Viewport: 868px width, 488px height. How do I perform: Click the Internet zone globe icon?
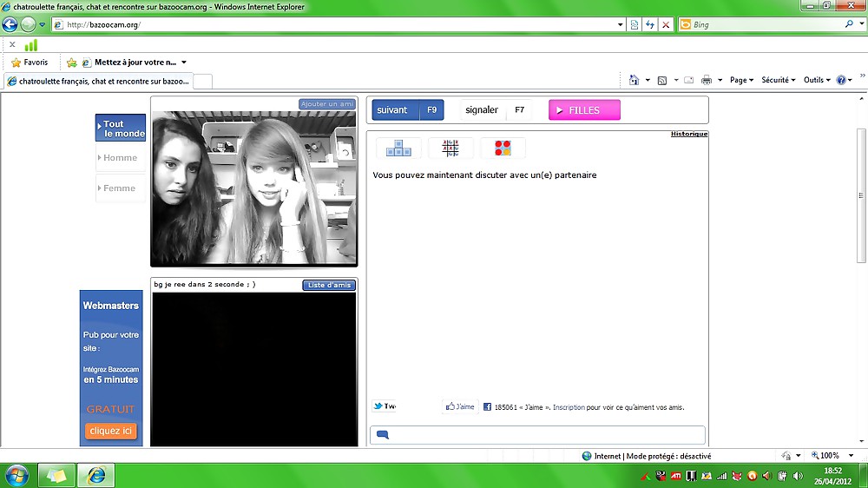point(587,456)
